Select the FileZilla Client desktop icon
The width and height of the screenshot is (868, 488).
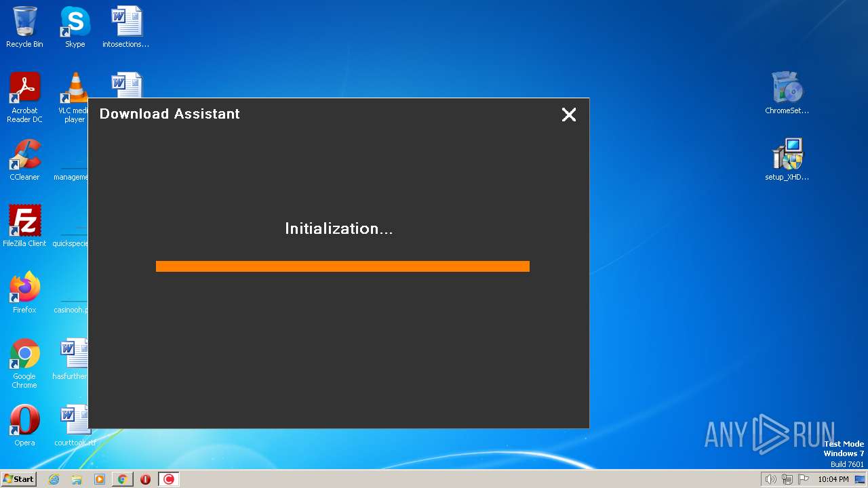coord(24,226)
